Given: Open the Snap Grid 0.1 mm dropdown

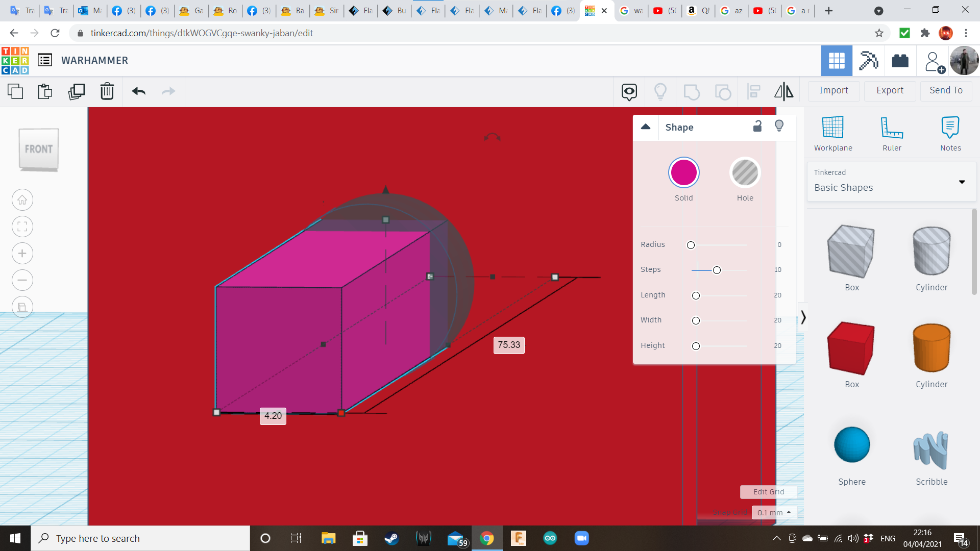Looking at the screenshot, I should click(774, 512).
